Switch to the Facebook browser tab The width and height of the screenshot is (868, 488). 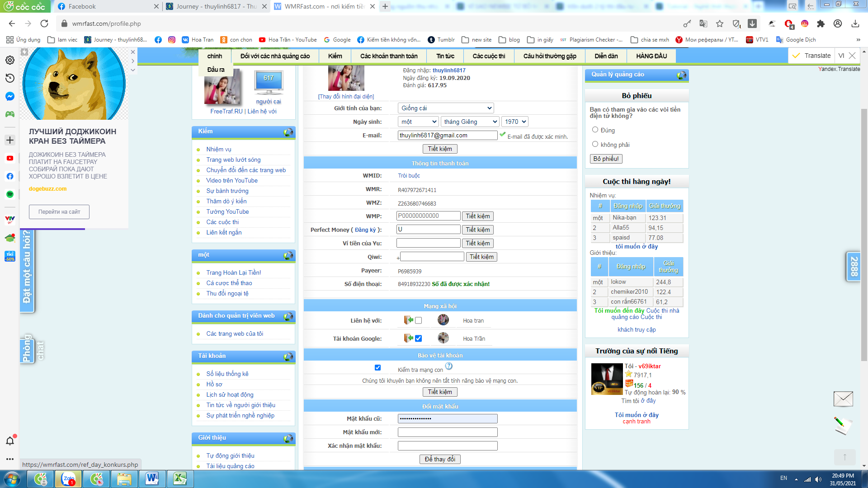tap(108, 6)
